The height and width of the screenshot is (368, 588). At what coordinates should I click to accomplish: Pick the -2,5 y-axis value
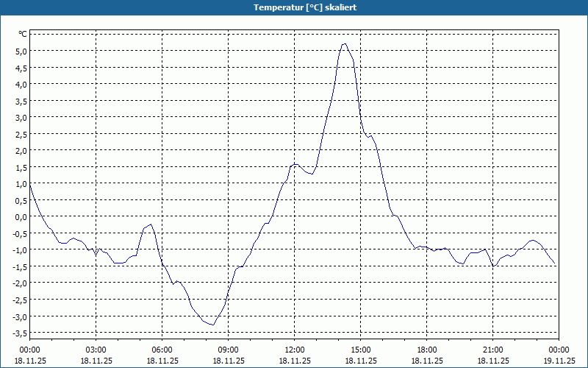click(x=20, y=300)
